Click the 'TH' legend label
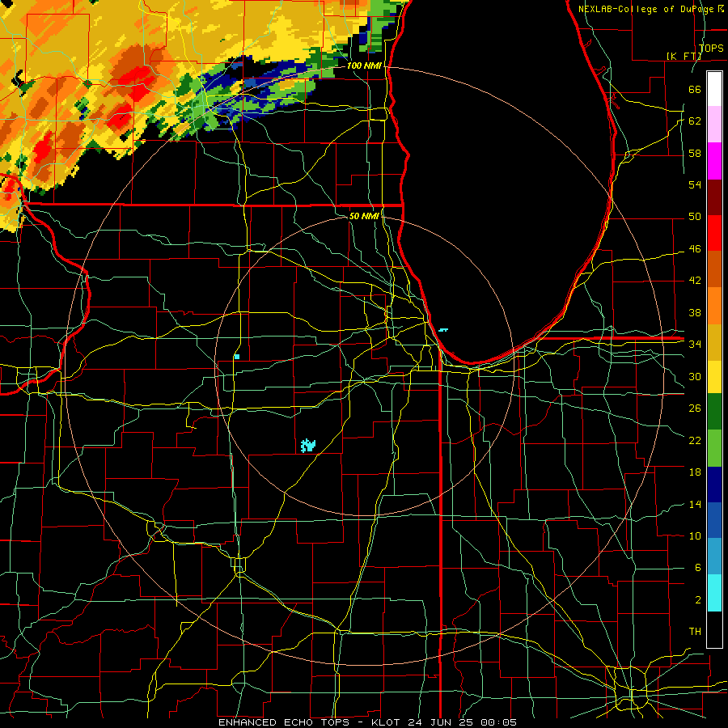This screenshot has height=728, width=728. pyautogui.click(x=695, y=632)
